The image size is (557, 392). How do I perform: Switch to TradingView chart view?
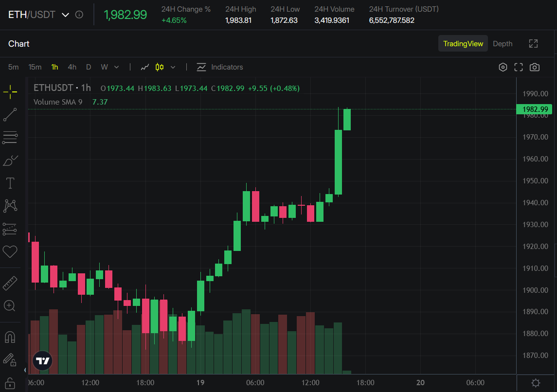click(x=463, y=44)
